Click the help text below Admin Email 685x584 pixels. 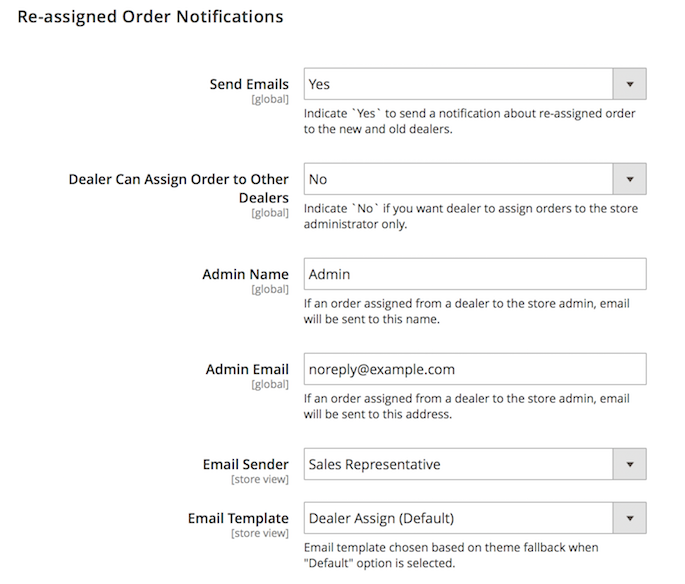(466, 406)
